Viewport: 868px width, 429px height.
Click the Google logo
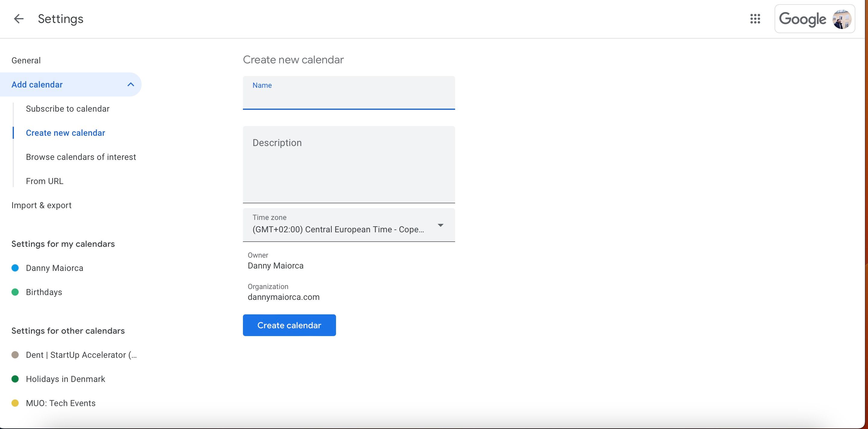click(803, 19)
